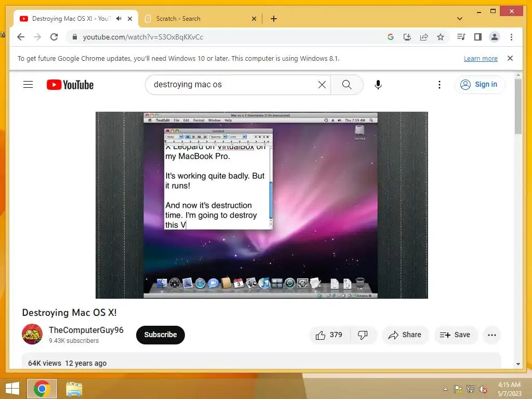This screenshot has width=532, height=399.
Task: Go back to the previous page
Action: click(x=21, y=37)
